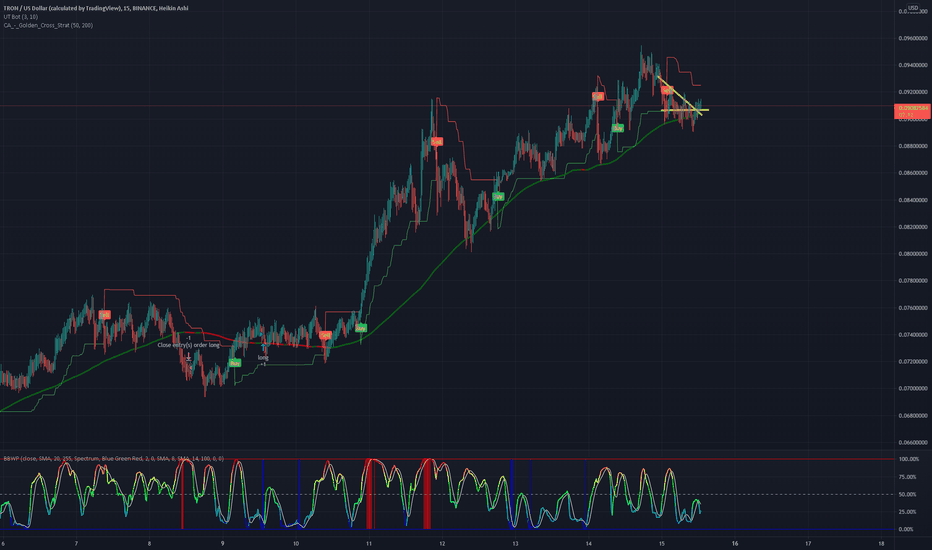
Task: Select the yellow horizontal support line
Action: [685, 110]
